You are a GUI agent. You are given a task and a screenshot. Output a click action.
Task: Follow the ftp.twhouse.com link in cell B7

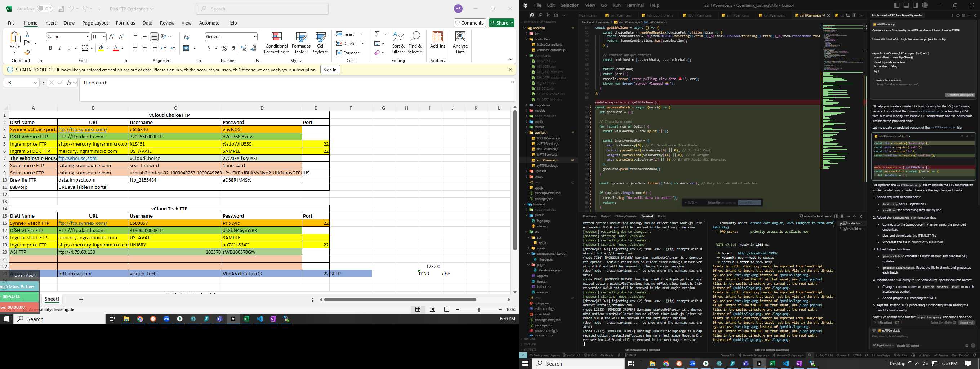(x=77, y=158)
